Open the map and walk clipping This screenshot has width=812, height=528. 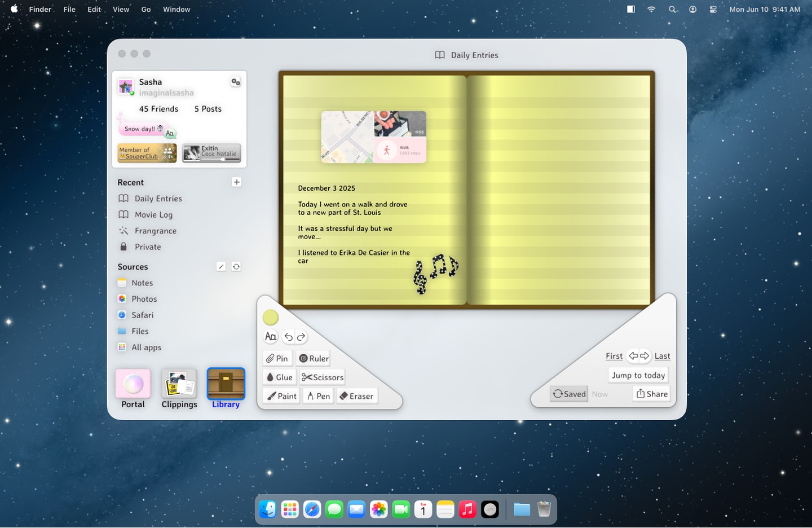pyautogui.click(x=373, y=137)
